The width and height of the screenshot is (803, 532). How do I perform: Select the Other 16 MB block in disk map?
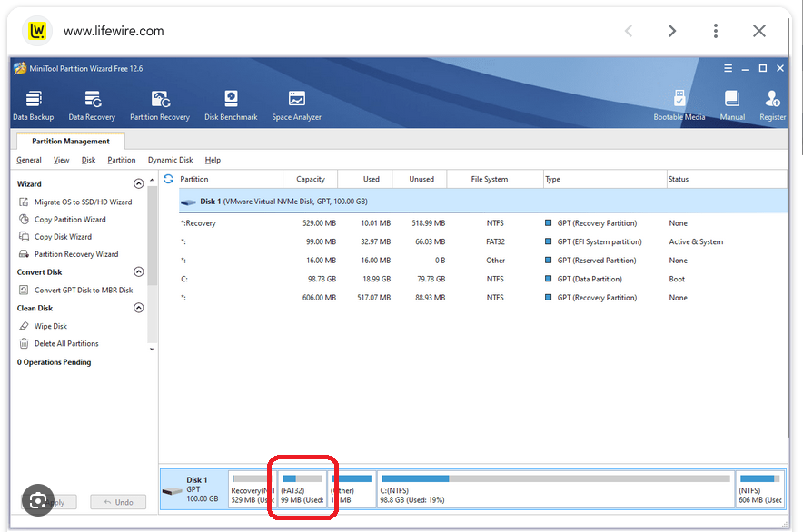point(352,489)
